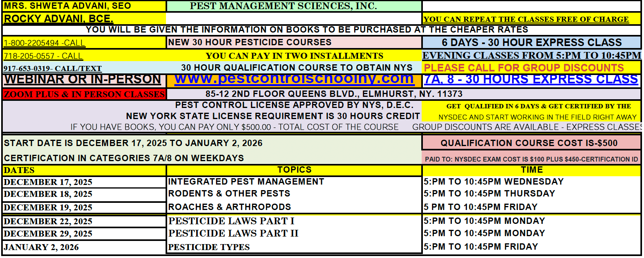Screen dimensions: 644x258
Task: Click the 7A, 8 - 30 Hours Express Class link
Action: coord(531,79)
